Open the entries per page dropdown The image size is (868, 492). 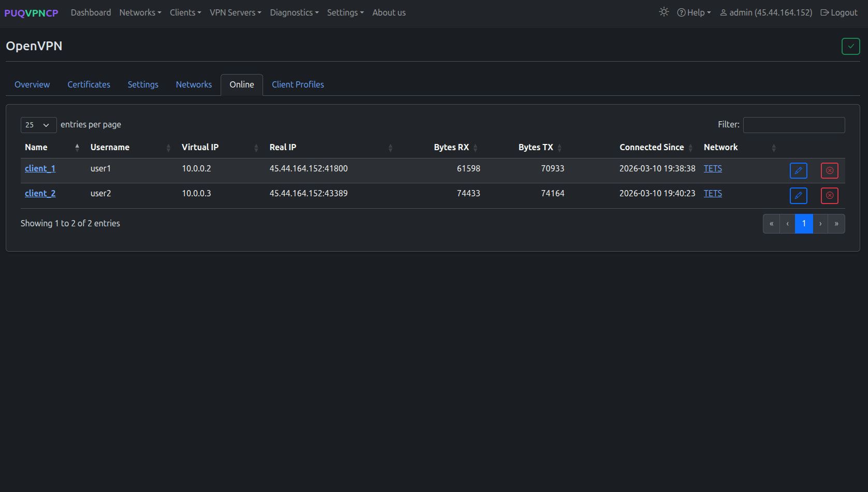point(38,125)
